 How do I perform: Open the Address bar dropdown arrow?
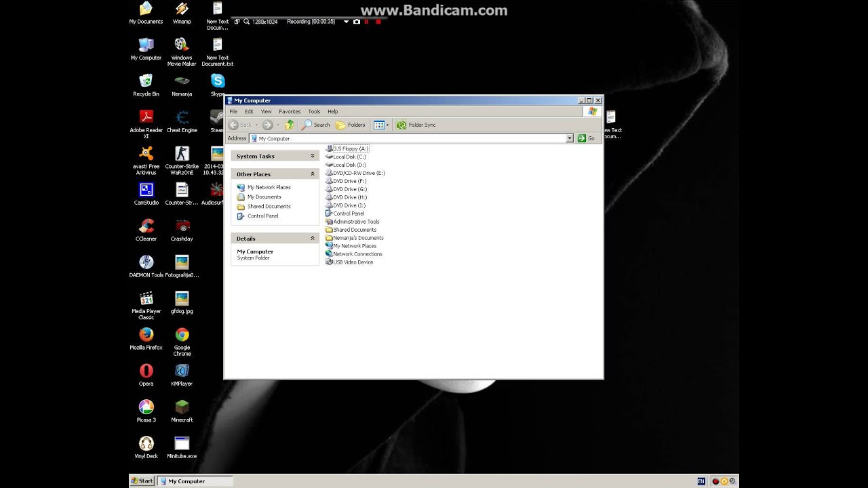click(x=570, y=138)
